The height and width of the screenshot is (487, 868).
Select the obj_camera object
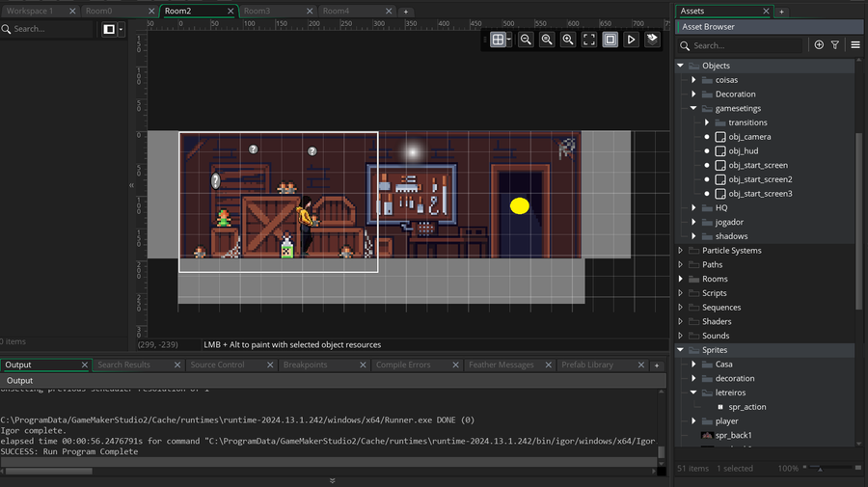749,137
